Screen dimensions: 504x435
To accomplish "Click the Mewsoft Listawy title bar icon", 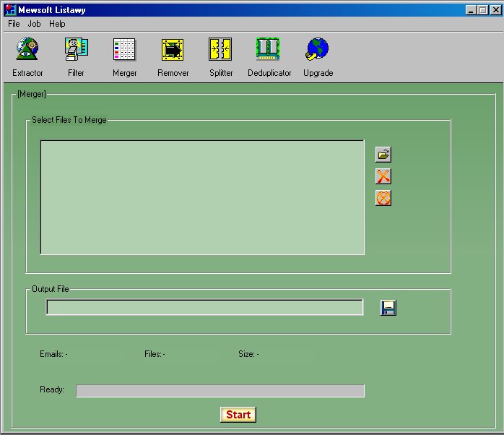I will tap(10, 9).
